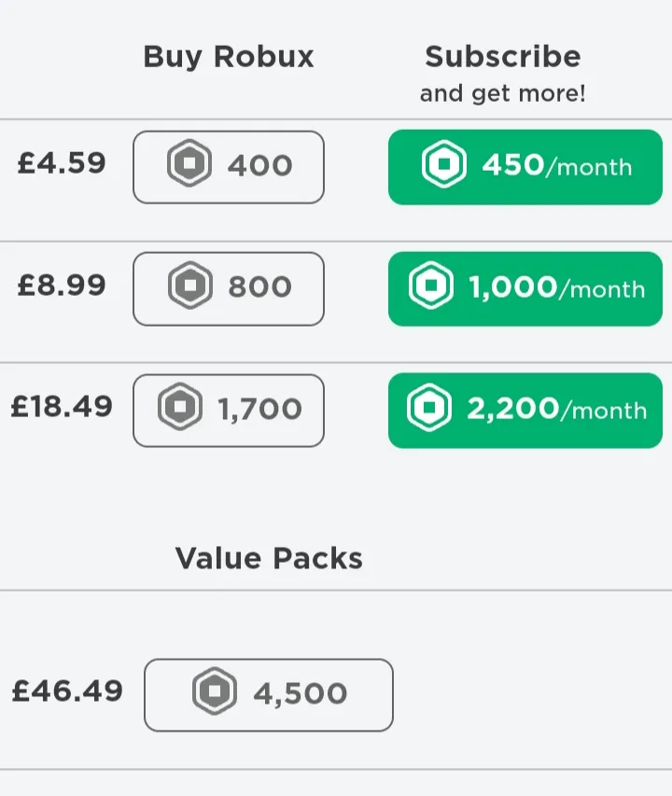Click the £46.49 price label
This screenshot has width=672, height=796.
pos(67,691)
